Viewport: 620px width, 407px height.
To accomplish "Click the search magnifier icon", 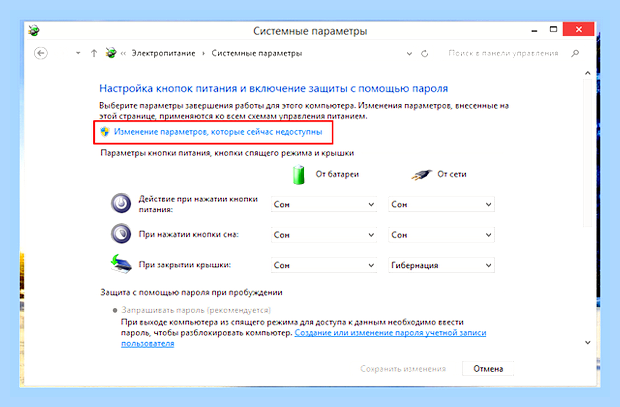I will coord(575,53).
